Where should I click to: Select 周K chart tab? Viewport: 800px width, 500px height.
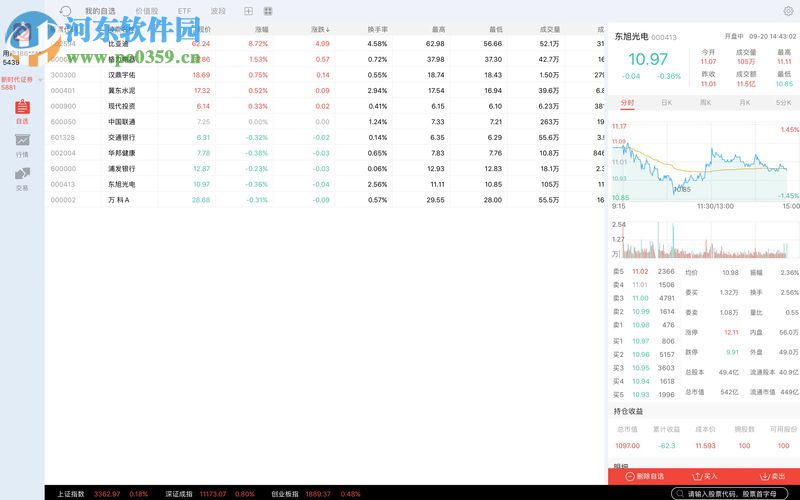[705, 103]
